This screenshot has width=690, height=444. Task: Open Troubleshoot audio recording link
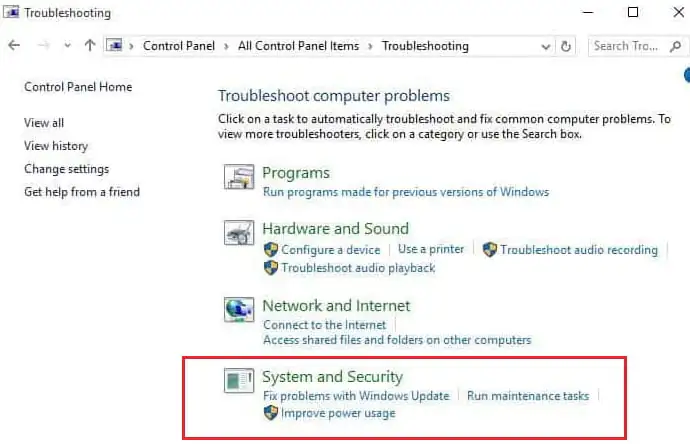point(579,250)
